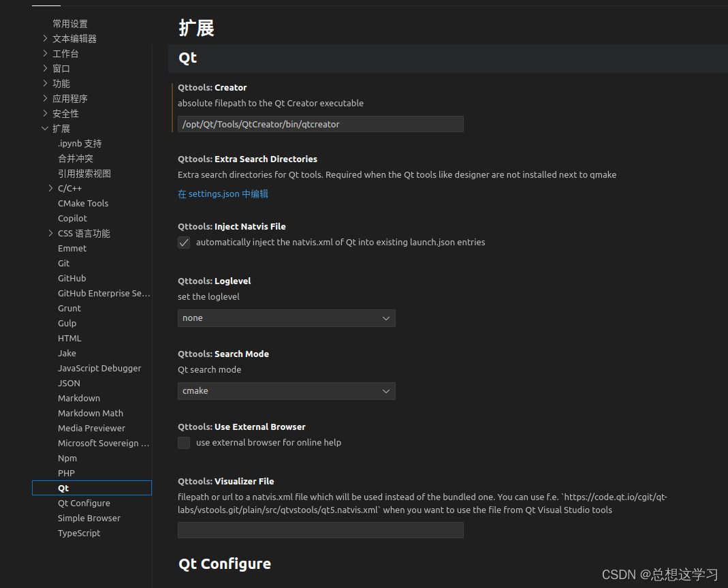
Task: Collapse the 扩展 settings section
Action: (44, 128)
